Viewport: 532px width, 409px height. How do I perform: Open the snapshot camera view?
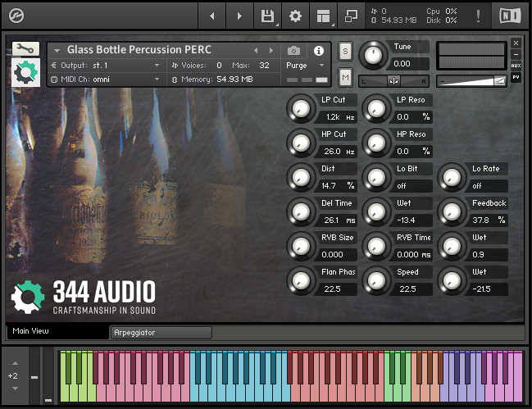click(x=293, y=51)
